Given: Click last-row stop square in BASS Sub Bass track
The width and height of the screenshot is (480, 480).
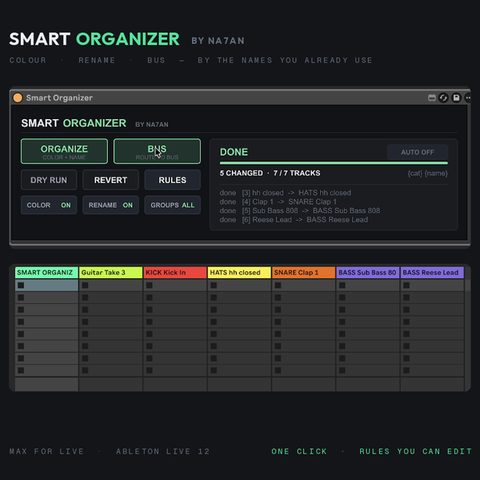Looking at the screenshot, I should click(x=342, y=370).
